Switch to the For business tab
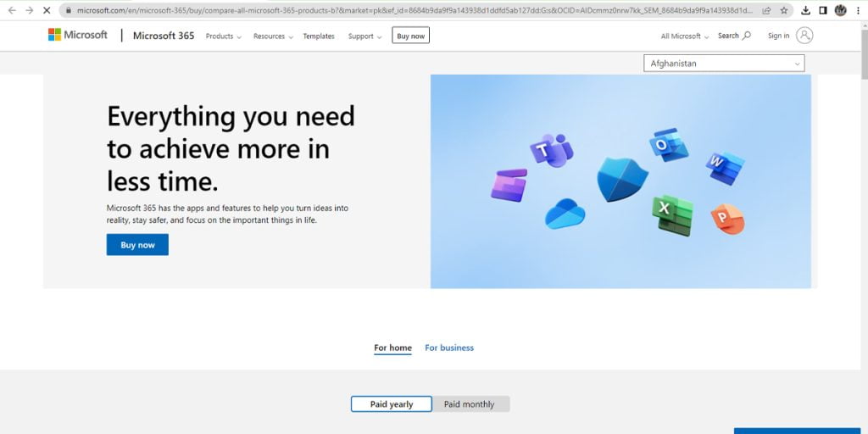868x434 pixels. [449, 348]
